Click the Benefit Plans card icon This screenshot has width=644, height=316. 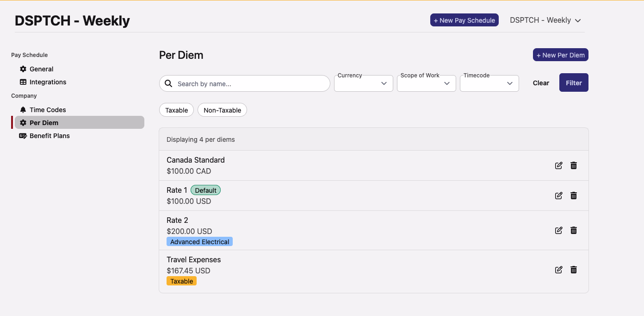click(x=23, y=136)
